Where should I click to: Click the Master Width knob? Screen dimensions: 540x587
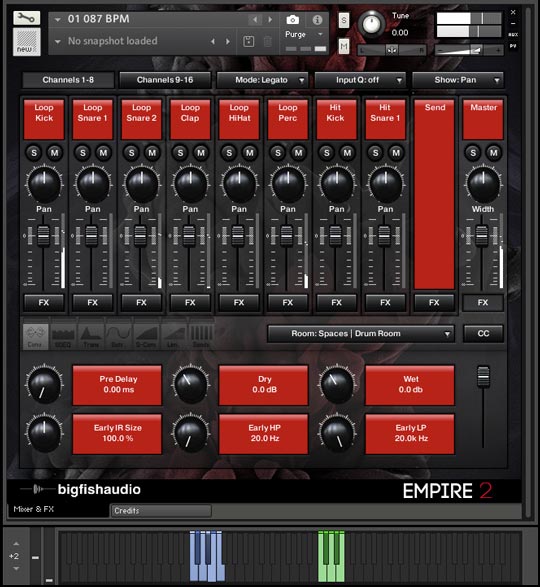(483, 184)
